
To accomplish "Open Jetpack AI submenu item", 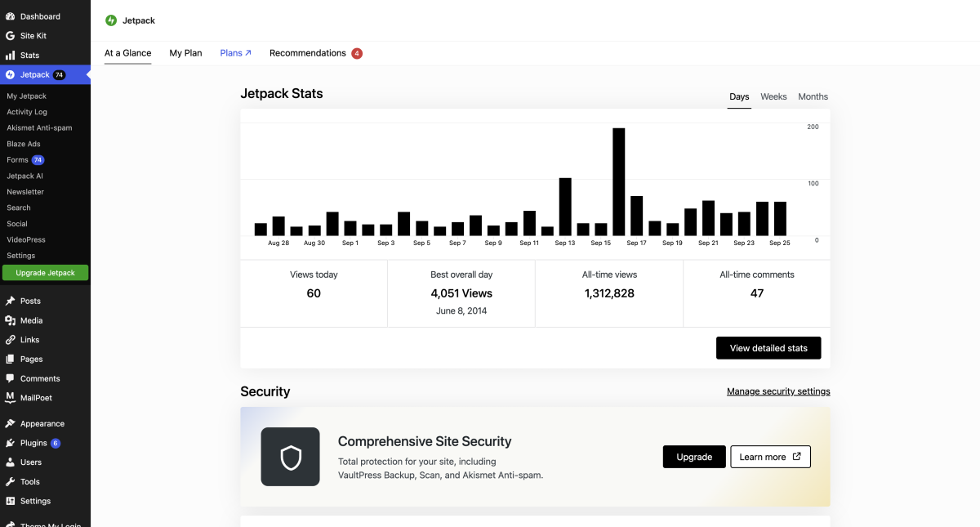I will (24, 176).
